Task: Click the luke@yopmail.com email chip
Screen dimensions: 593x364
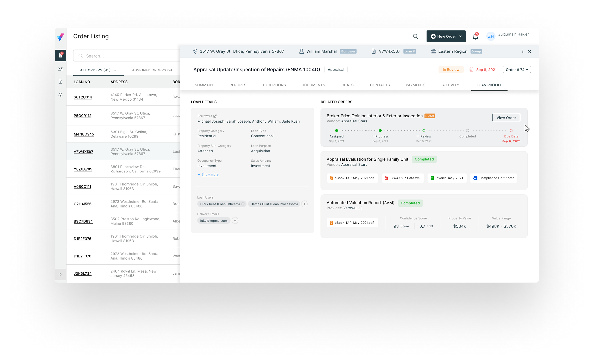Action: click(x=214, y=220)
